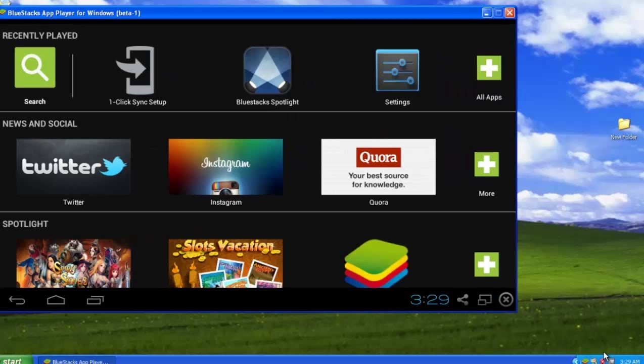The image size is (644, 364).
Task: Open Android recent apps button
Action: click(95, 300)
